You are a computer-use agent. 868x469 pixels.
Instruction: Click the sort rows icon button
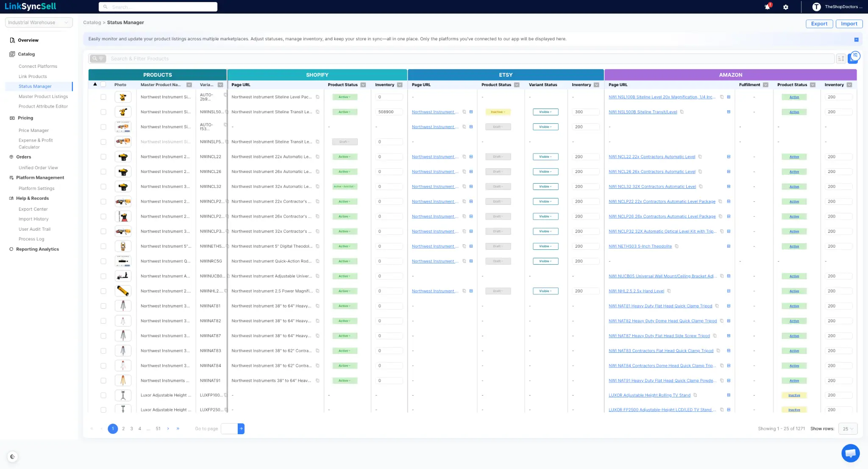click(841, 59)
